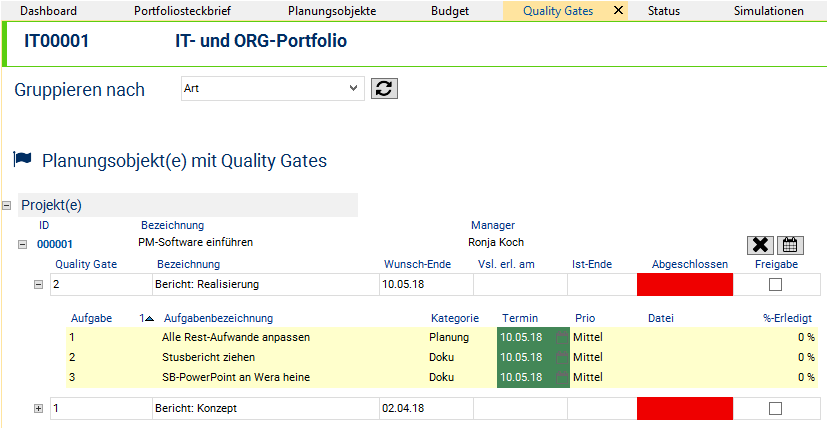Click date picker icon for Alle Rest-Aufwande task

pyautogui.click(x=561, y=338)
